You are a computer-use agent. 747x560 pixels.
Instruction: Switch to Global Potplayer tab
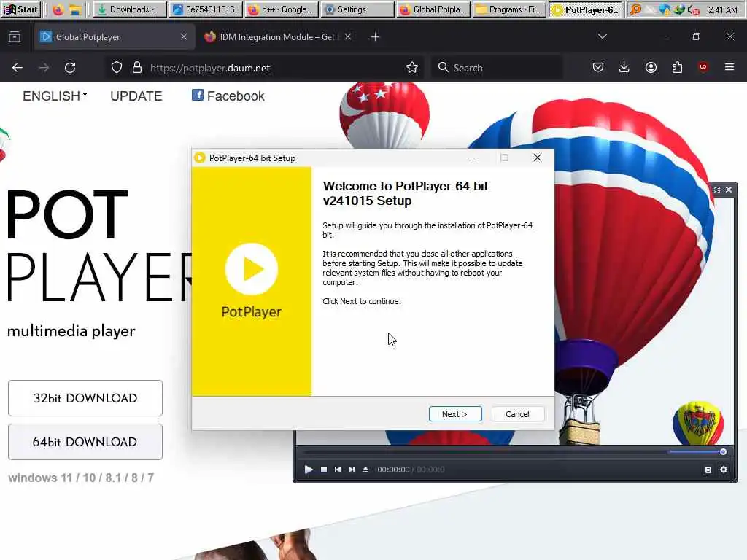(115, 36)
